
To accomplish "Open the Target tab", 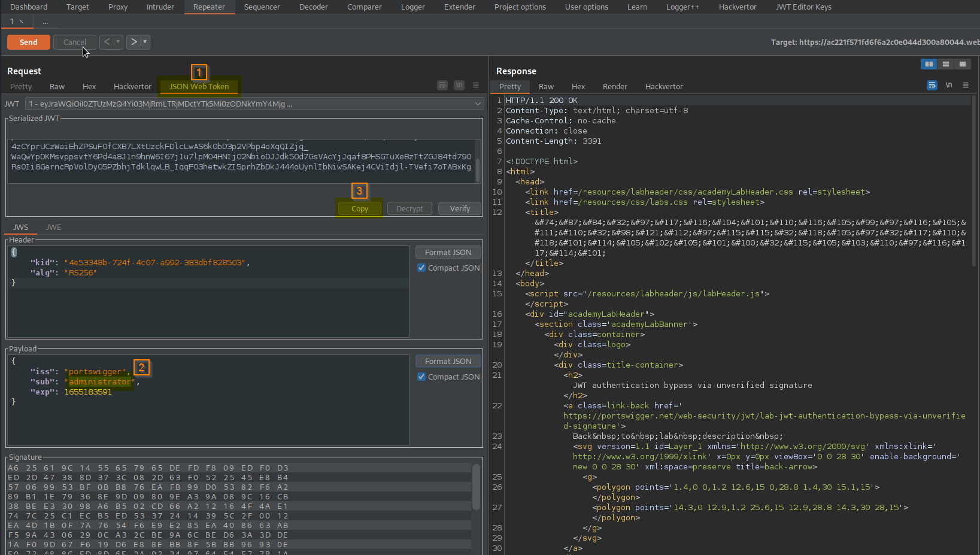I will pyautogui.click(x=78, y=7).
